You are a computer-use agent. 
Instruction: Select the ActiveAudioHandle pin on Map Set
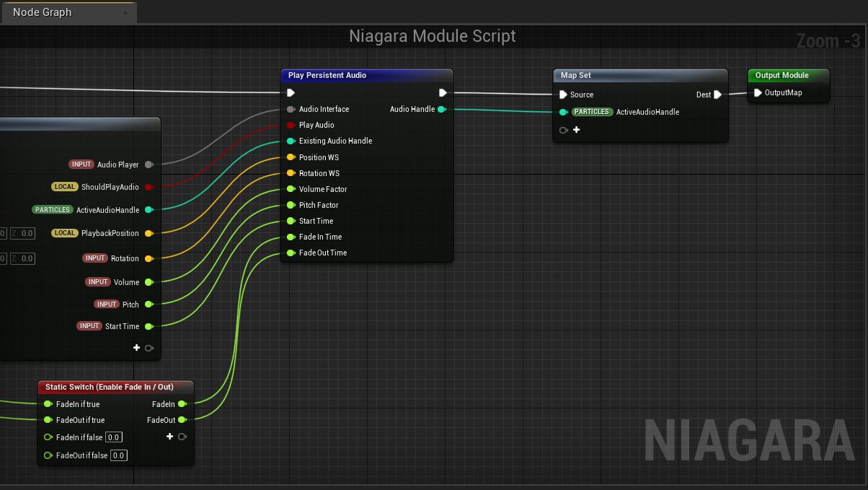(564, 112)
